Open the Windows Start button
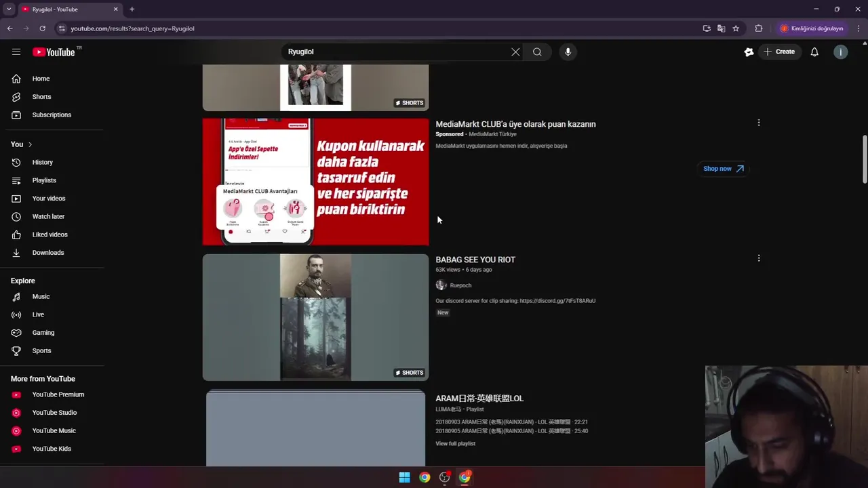 pos(404,477)
